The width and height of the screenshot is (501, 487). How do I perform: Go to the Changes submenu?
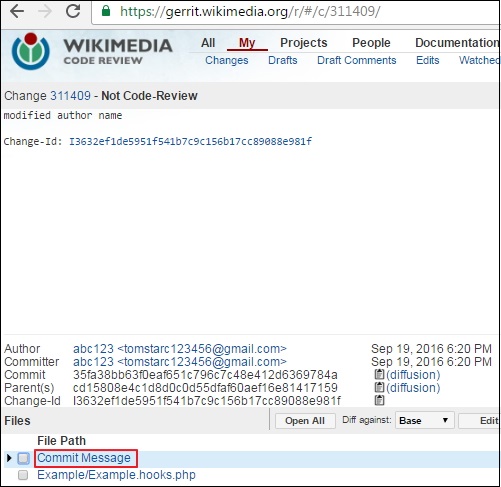point(227,60)
